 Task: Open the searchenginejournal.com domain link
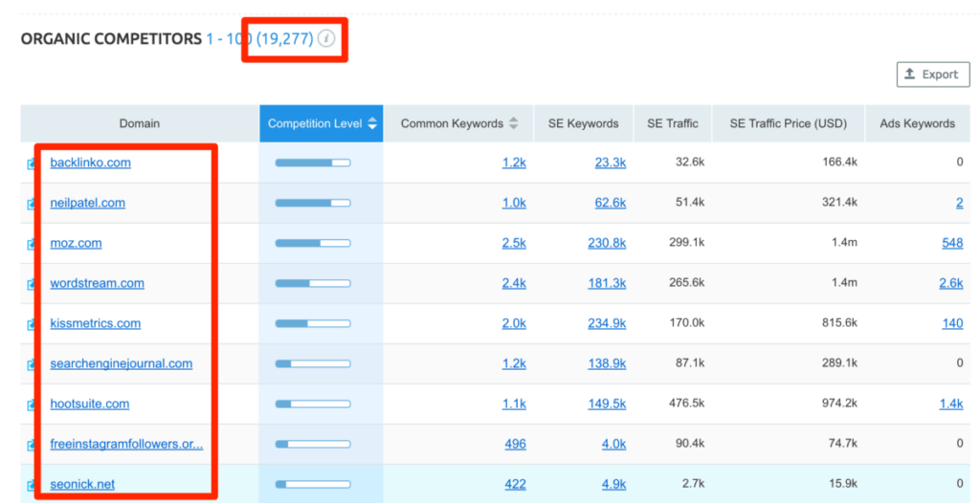122,363
